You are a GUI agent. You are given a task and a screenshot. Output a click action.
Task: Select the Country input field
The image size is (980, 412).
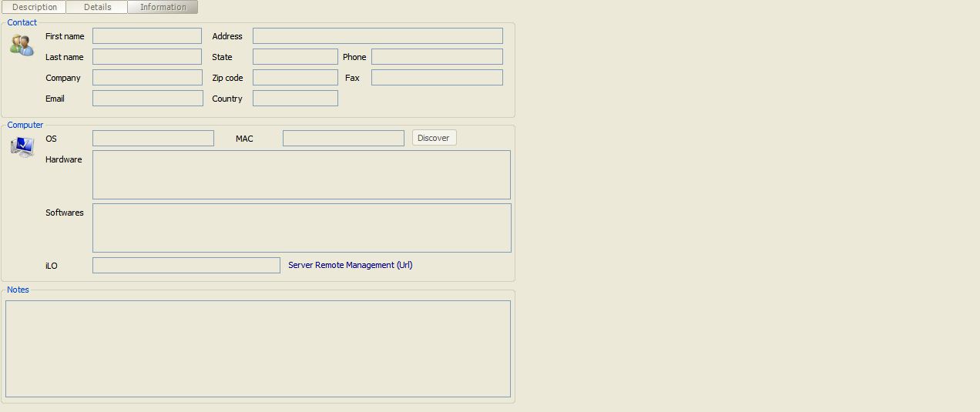pos(295,99)
